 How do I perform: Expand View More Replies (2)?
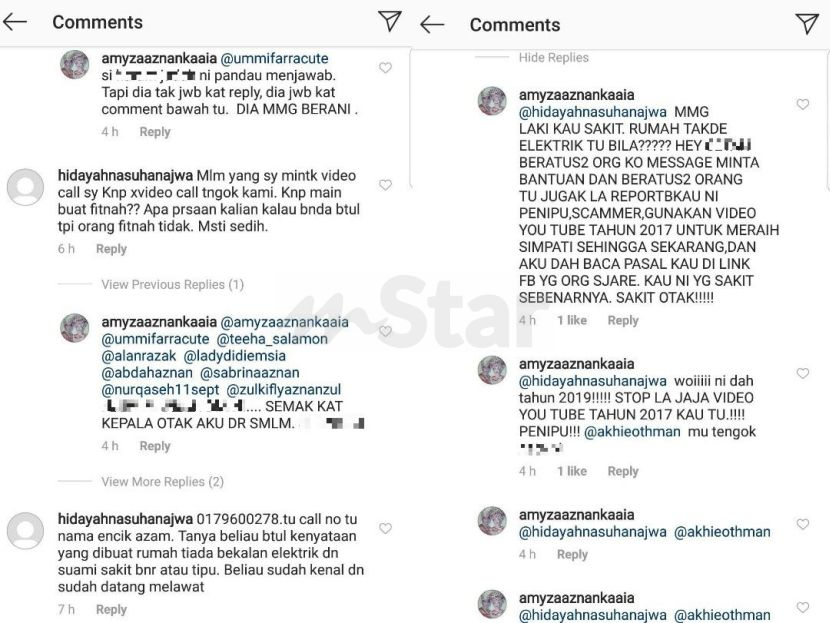point(163,482)
